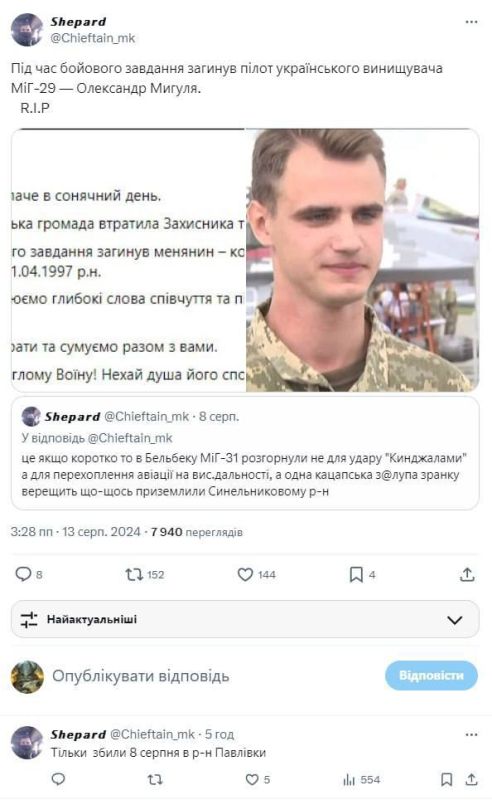Click the Shepard profile avatar at top
This screenshot has height=800, width=492.
(27, 30)
